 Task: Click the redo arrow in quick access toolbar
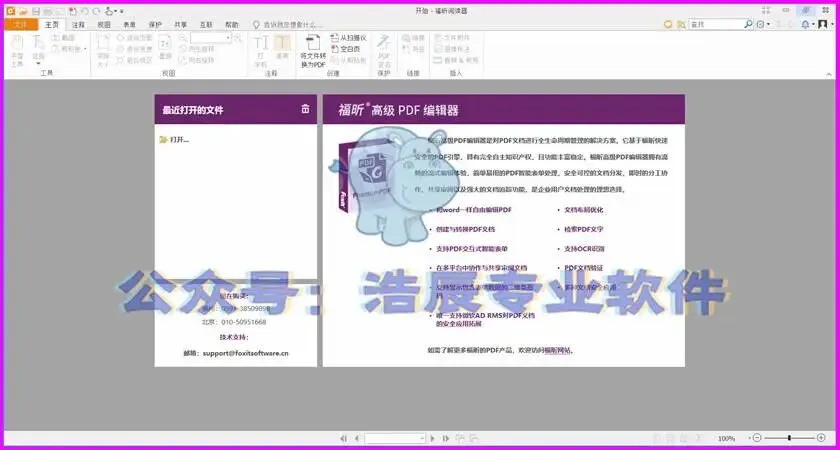click(96, 11)
